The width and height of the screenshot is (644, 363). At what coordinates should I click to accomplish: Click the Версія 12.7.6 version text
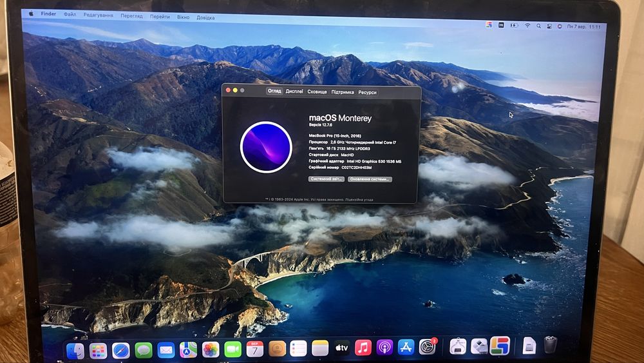click(320, 124)
